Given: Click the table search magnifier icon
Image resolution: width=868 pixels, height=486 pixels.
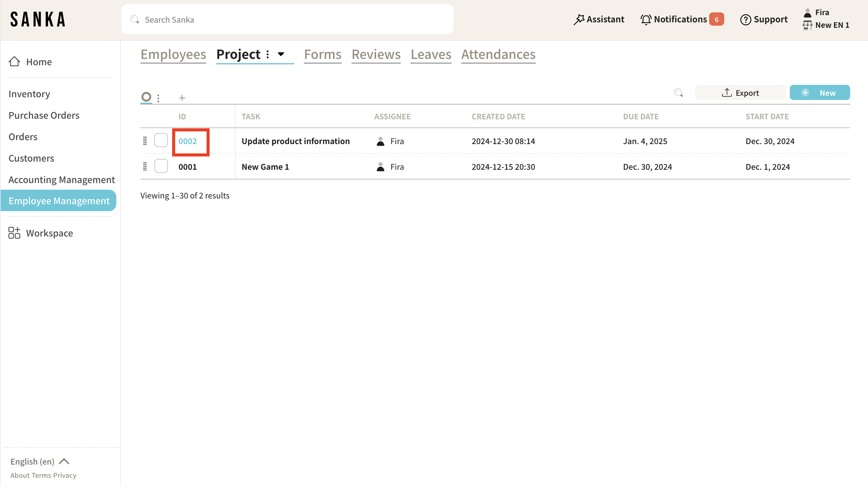Looking at the screenshot, I should pyautogui.click(x=678, y=93).
